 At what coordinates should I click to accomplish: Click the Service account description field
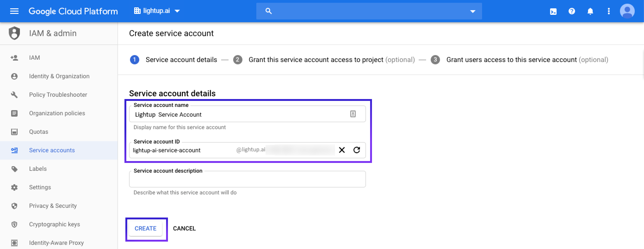tap(247, 179)
